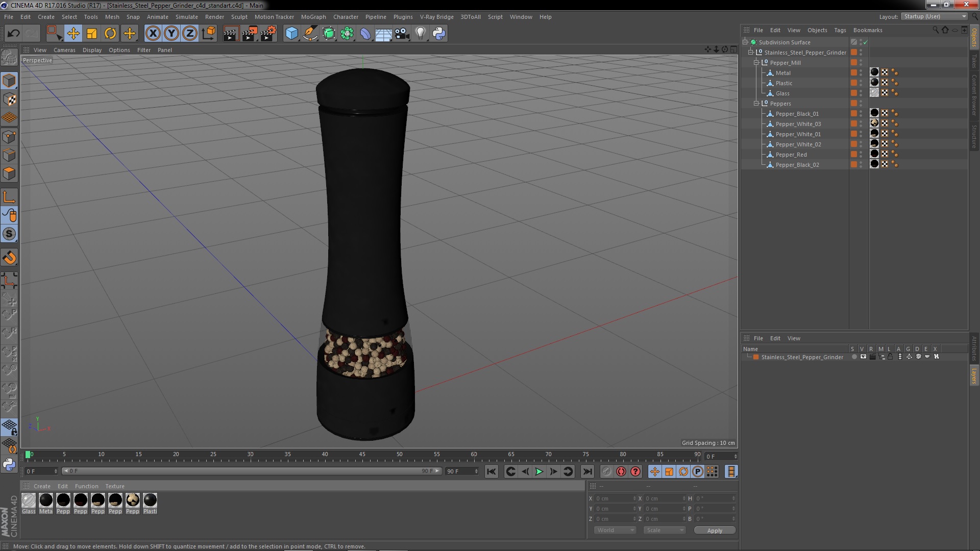This screenshot has width=980, height=551.
Task: Go to end of timeline
Action: (x=587, y=472)
